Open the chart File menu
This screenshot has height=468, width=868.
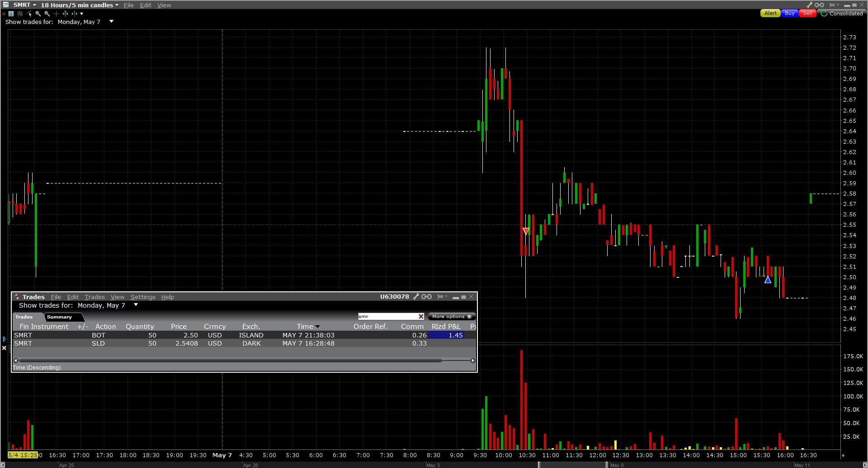coord(128,5)
